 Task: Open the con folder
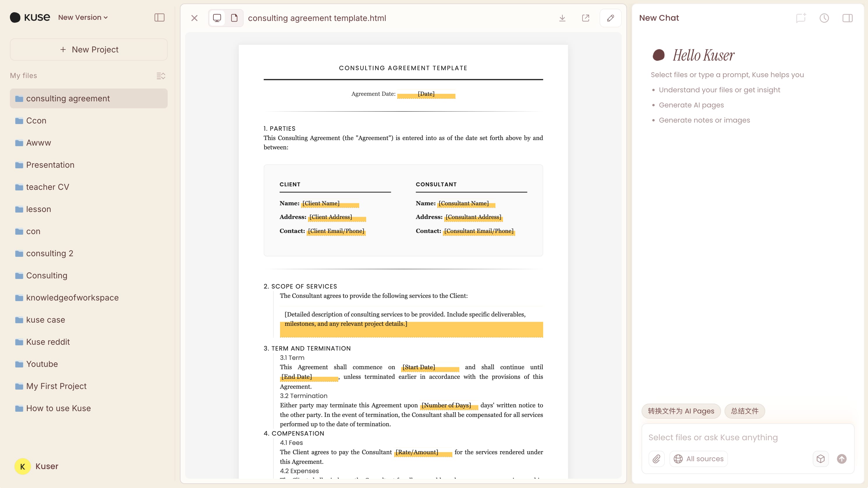[x=88, y=231]
